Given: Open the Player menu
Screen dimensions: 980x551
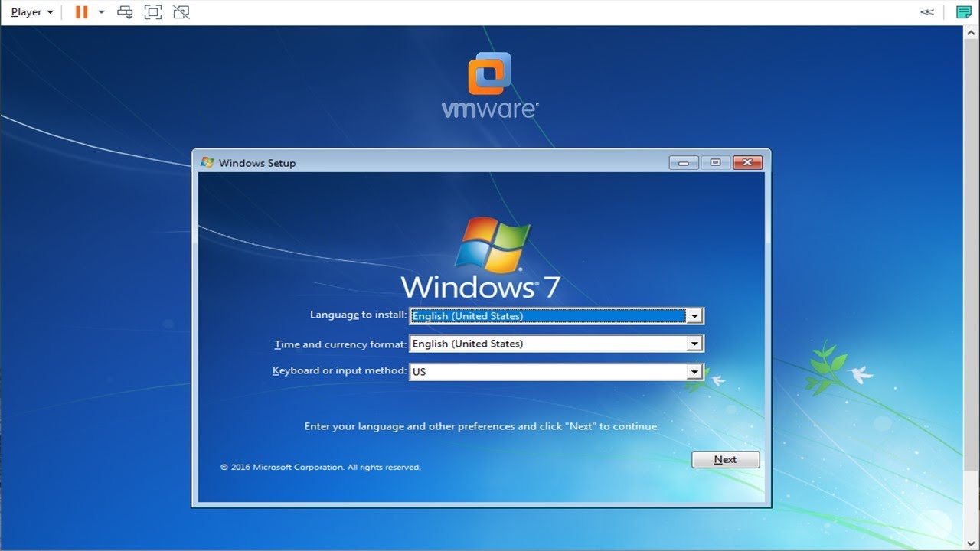Looking at the screenshot, I should coord(31,12).
